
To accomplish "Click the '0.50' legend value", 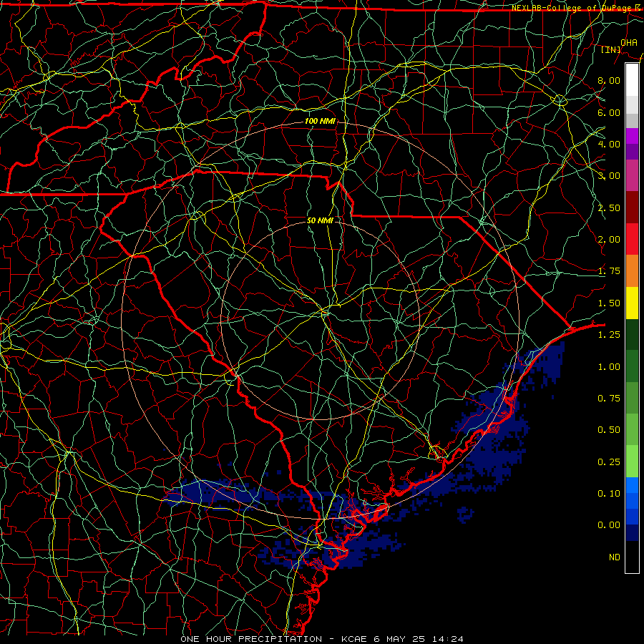I will tap(609, 430).
